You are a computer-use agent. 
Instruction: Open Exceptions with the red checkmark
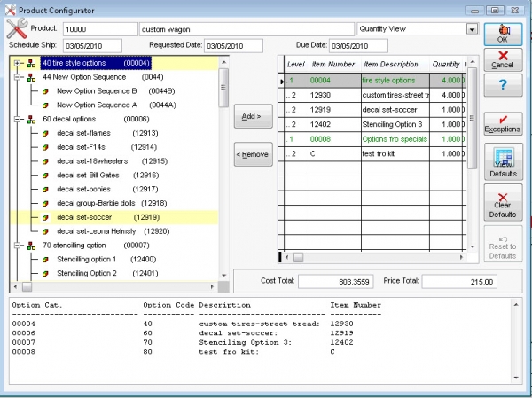click(503, 124)
